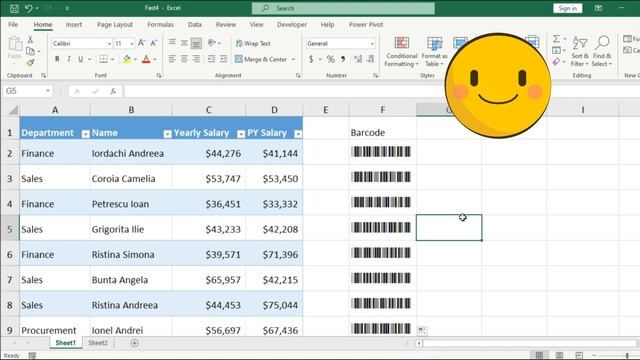Open the Font dialog launcher

[x=159, y=76]
